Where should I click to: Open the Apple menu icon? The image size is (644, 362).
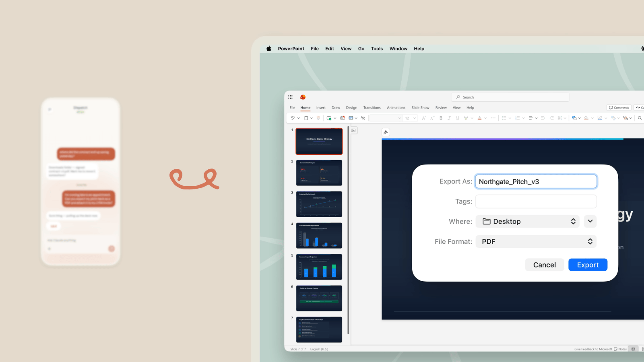[x=268, y=49]
